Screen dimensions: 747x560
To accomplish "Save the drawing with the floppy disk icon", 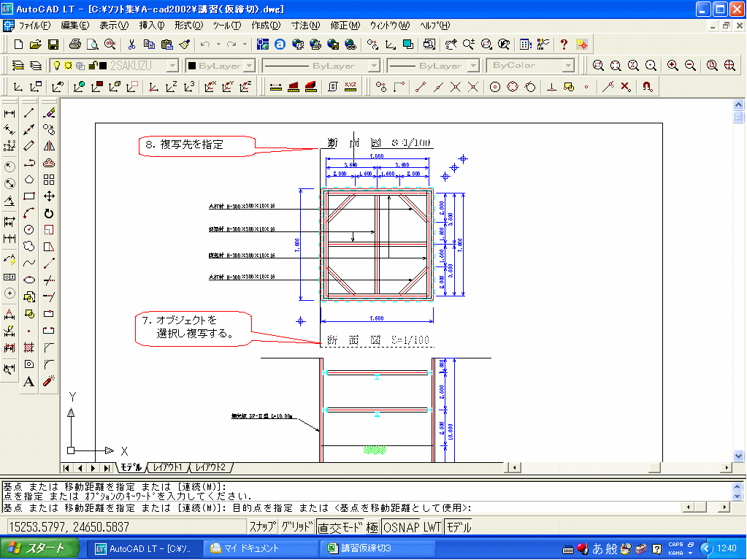I will (53, 45).
